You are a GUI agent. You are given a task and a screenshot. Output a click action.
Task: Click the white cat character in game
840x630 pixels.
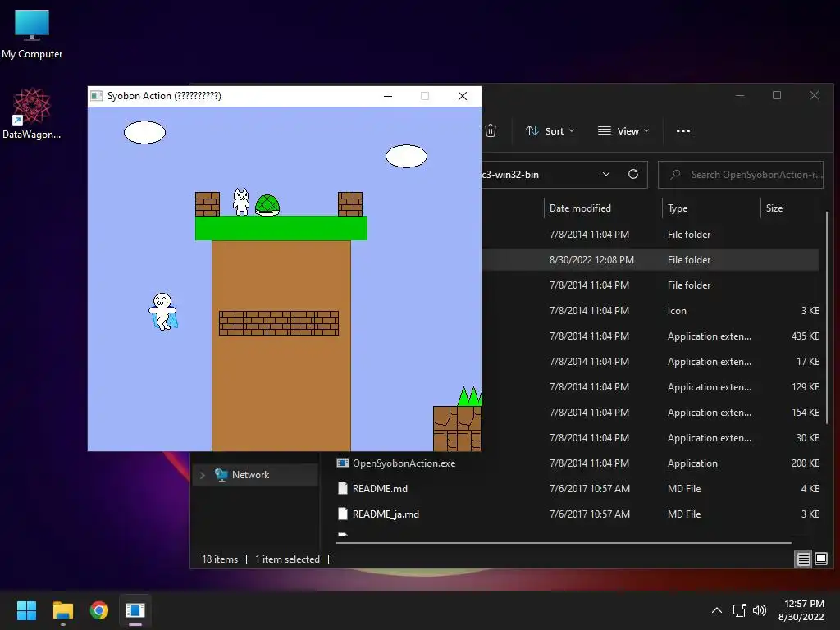coord(241,202)
